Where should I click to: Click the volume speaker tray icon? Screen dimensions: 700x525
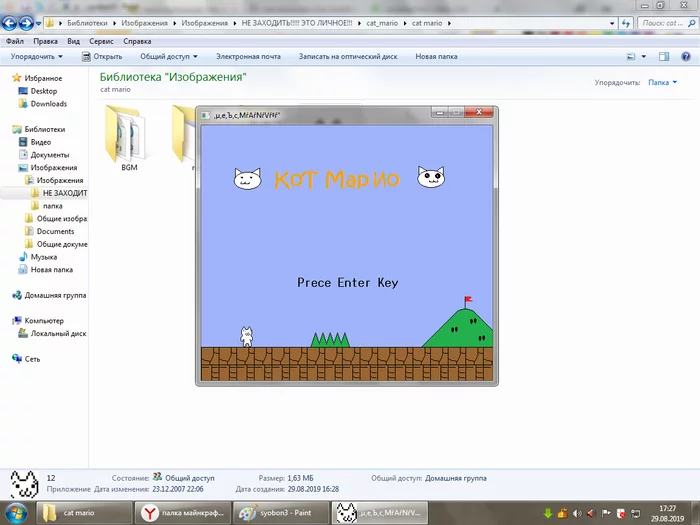pos(577,513)
